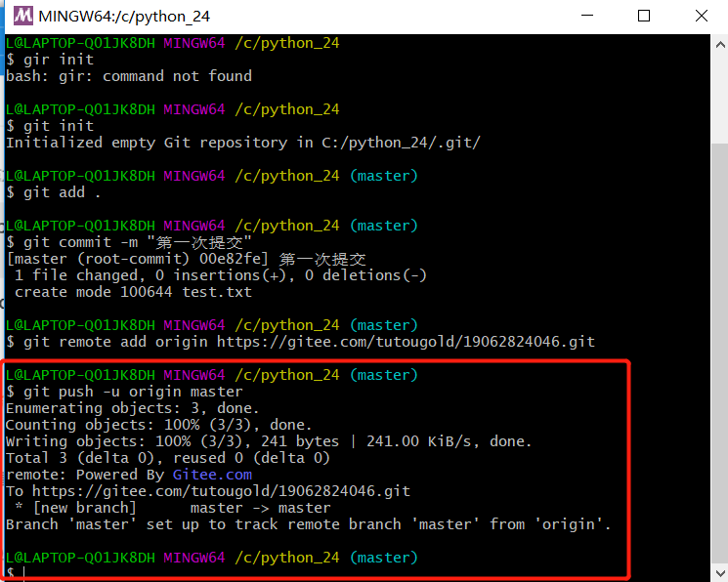Viewport: 728px width, 582px height.
Task: Click the vertical scrollbar thumb
Action: [719, 353]
